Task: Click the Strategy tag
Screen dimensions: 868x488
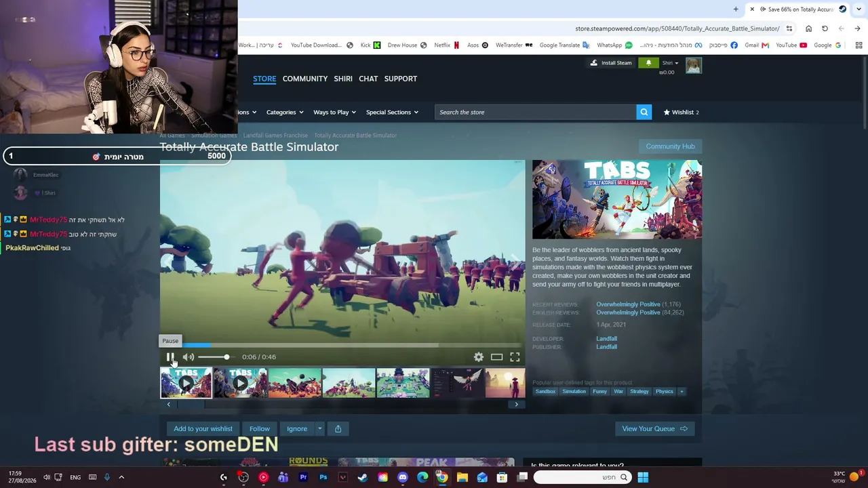Action: [x=639, y=391]
